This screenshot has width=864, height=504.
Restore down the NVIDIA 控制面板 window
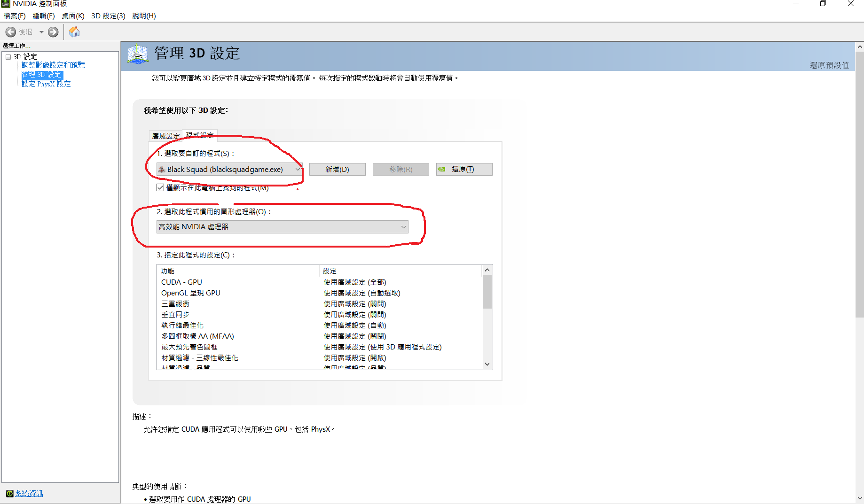[x=823, y=4]
